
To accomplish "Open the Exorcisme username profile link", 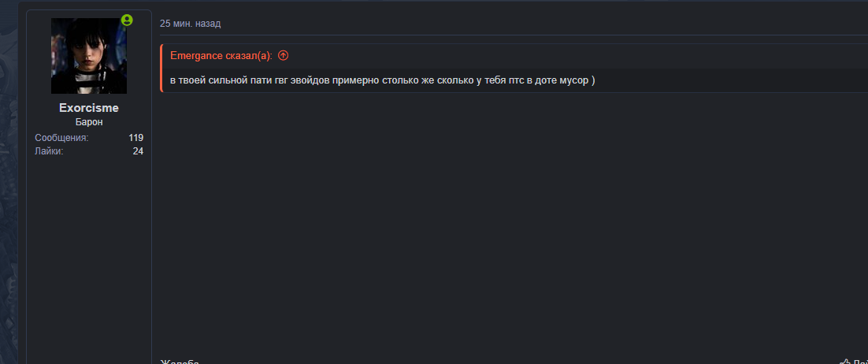I will click(x=89, y=108).
